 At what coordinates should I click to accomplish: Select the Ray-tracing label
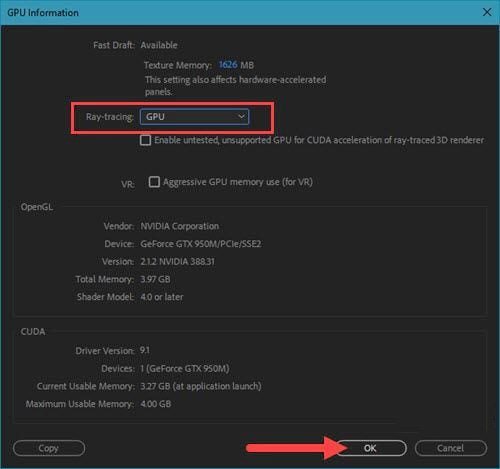pyautogui.click(x=110, y=117)
